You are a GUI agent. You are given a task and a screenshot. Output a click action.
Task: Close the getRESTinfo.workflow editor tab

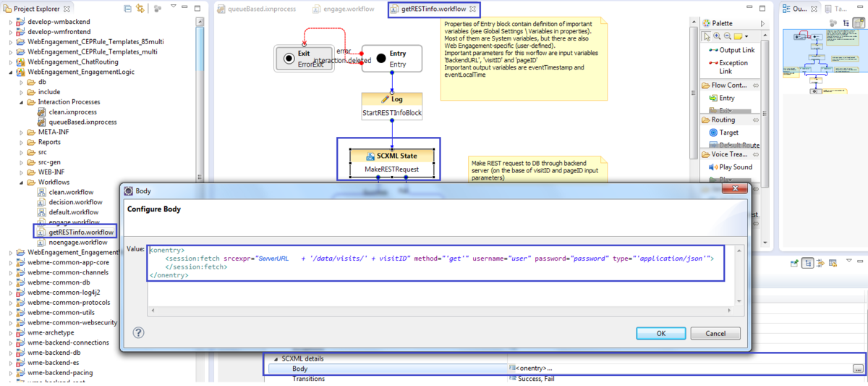(473, 9)
